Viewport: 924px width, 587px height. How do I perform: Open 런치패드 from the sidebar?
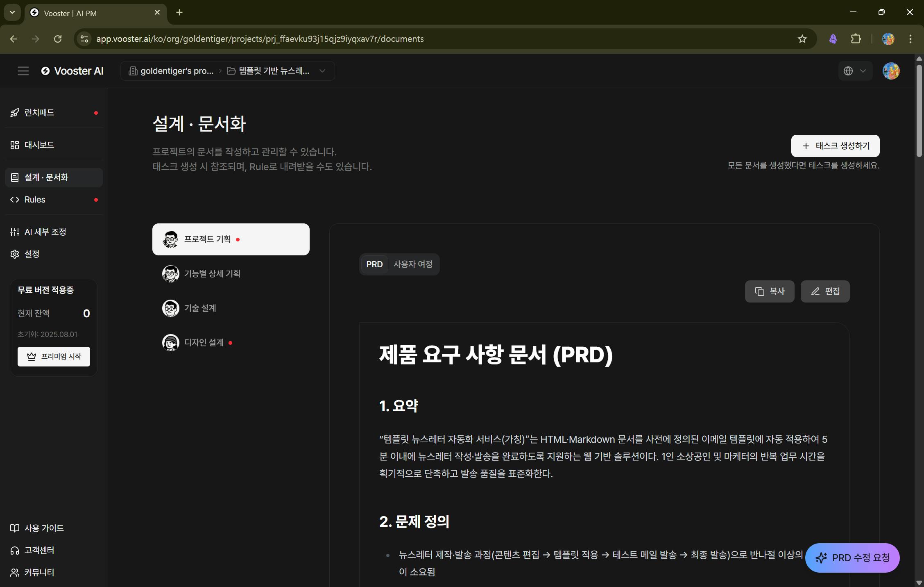click(x=39, y=113)
